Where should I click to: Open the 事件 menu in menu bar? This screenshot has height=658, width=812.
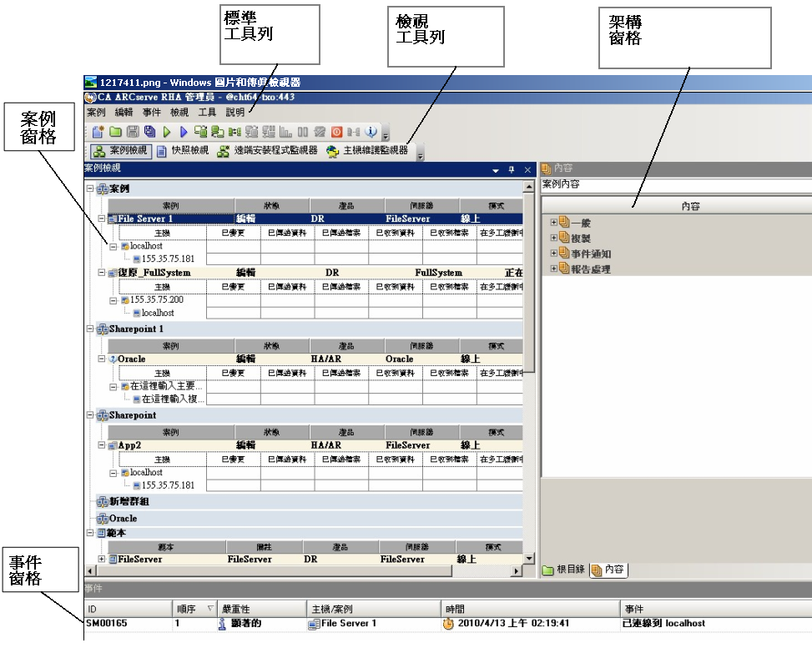(x=152, y=113)
